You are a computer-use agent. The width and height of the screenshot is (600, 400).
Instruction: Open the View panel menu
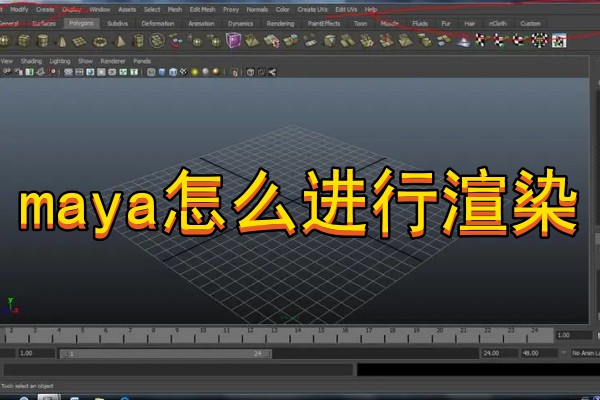click(7, 61)
